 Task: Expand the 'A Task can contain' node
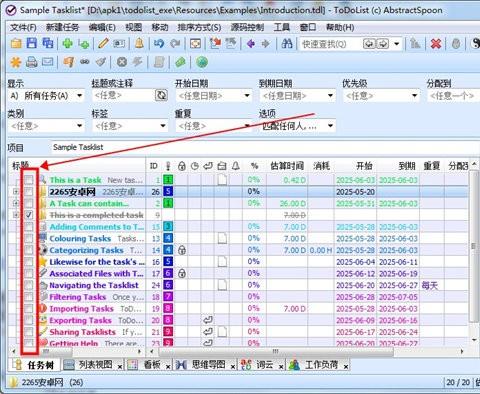point(15,203)
